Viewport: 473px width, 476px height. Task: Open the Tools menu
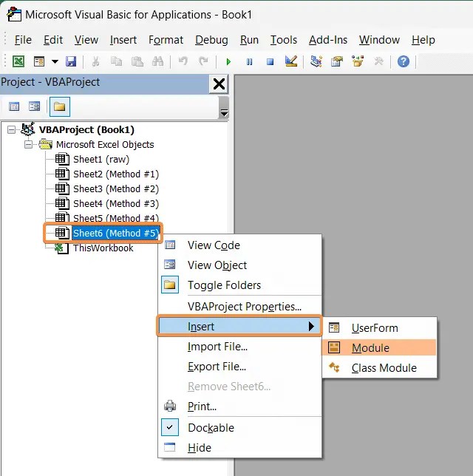pos(284,40)
